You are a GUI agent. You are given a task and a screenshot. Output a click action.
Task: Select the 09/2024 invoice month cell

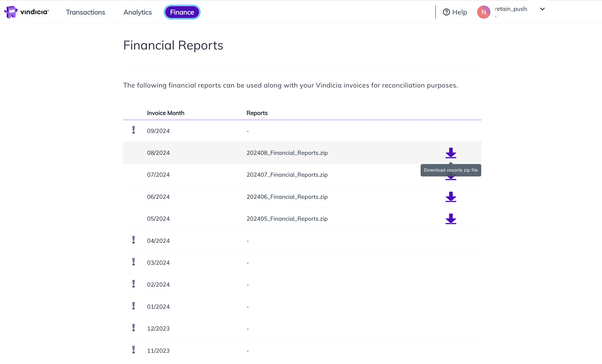(158, 131)
